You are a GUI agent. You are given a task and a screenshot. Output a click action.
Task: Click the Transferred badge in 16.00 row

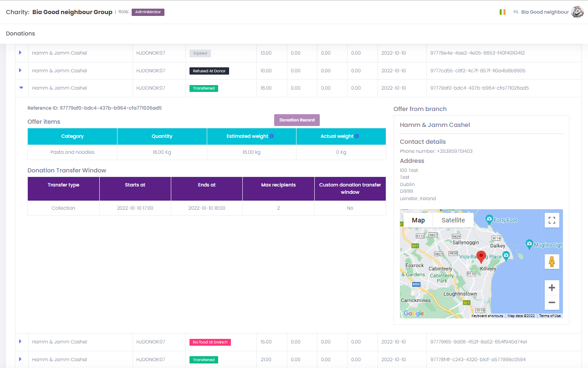(204, 88)
